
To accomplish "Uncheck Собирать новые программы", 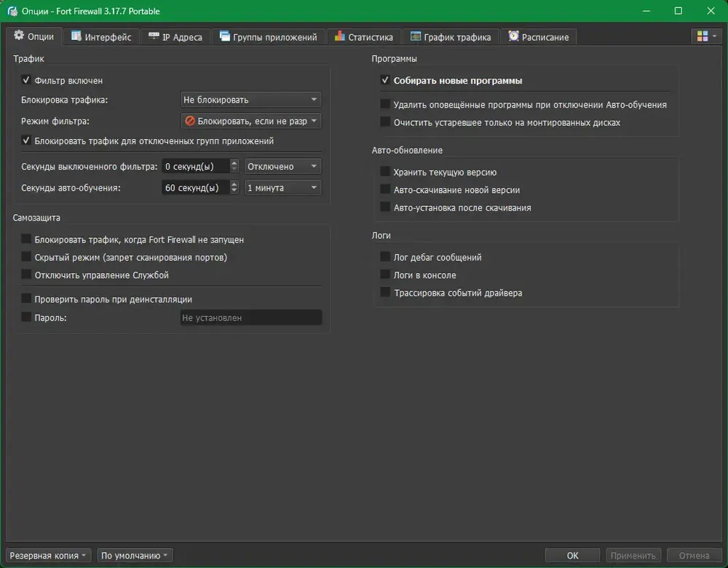I will coord(385,80).
